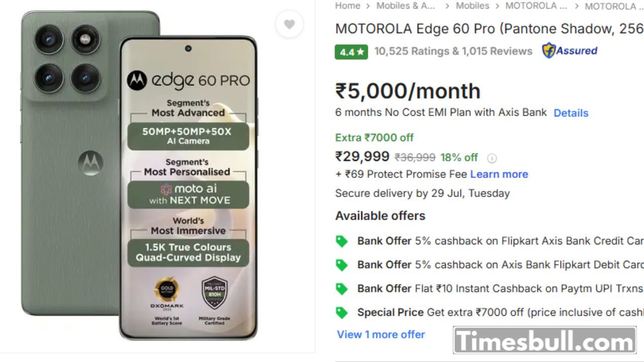Click the first Bank Offer tag icon
Image resolution: width=644 pixels, height=362 pixels.
pyautogui.click(x=342, y=241)
